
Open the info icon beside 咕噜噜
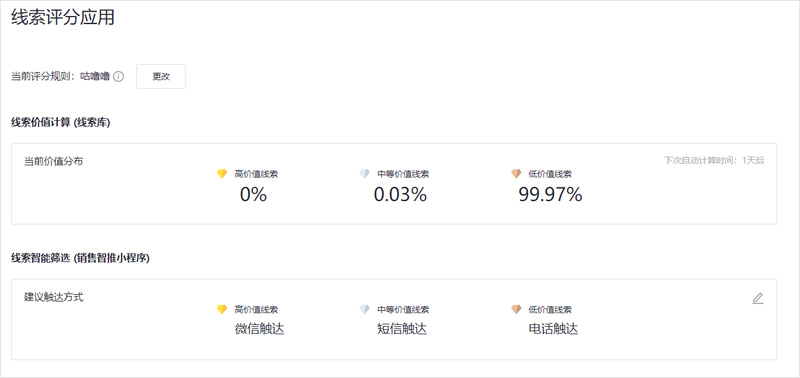coord(118,77)
